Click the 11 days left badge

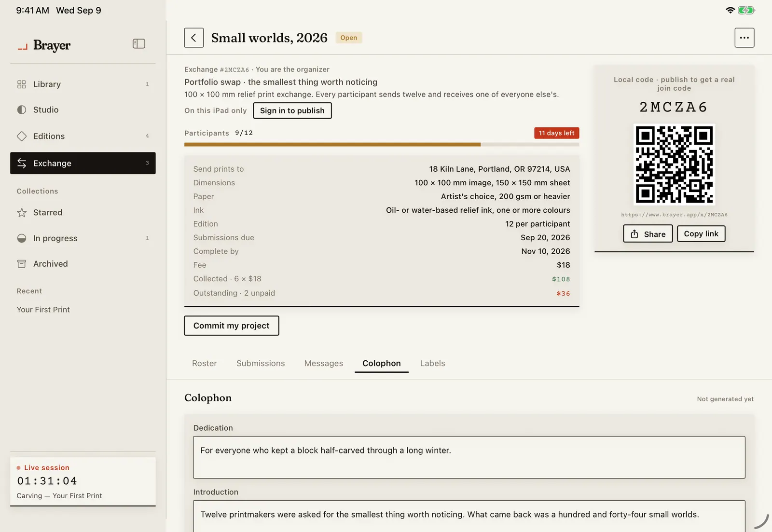tap(557, 133)
